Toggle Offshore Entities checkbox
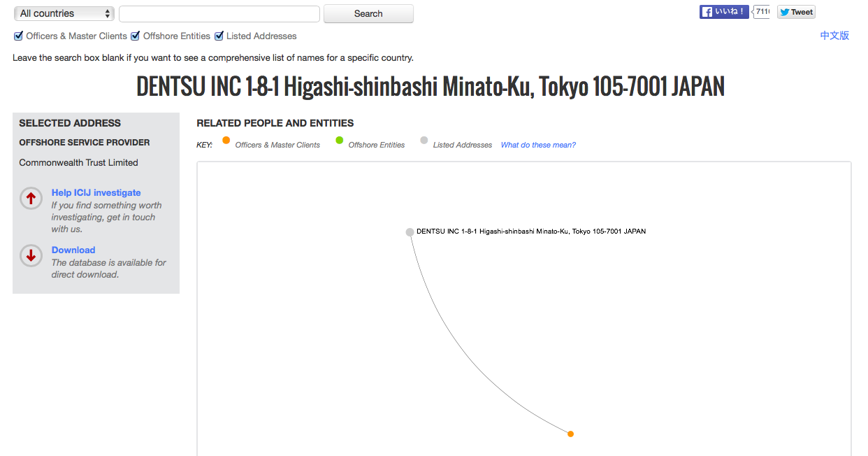The width and height of the screenshot is (868, 456). point(136,36)
